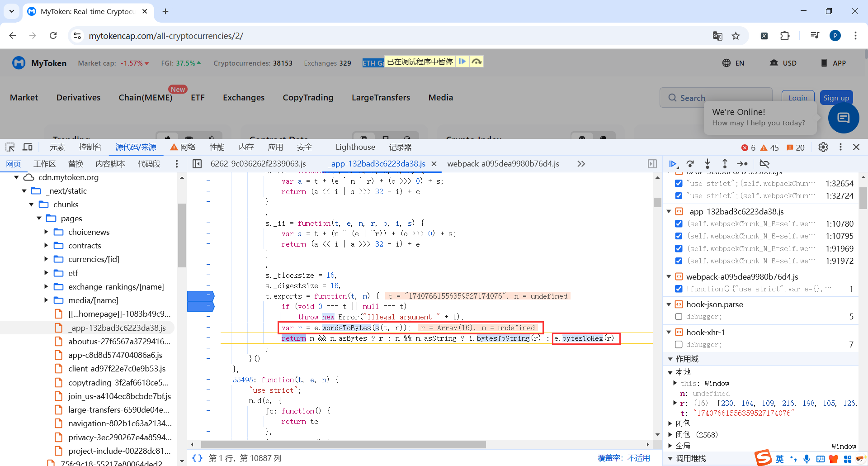Expand the currencies/[id] folder

pos(46,259)
